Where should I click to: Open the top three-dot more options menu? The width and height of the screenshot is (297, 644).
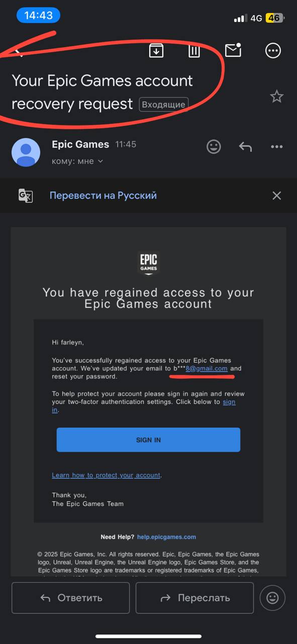pyautogui.click(x=273, y=50)
